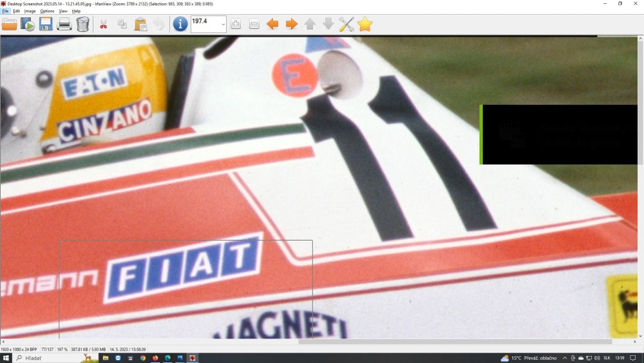
Task: Click the scroll down arrow
Action: coord(640,336)
